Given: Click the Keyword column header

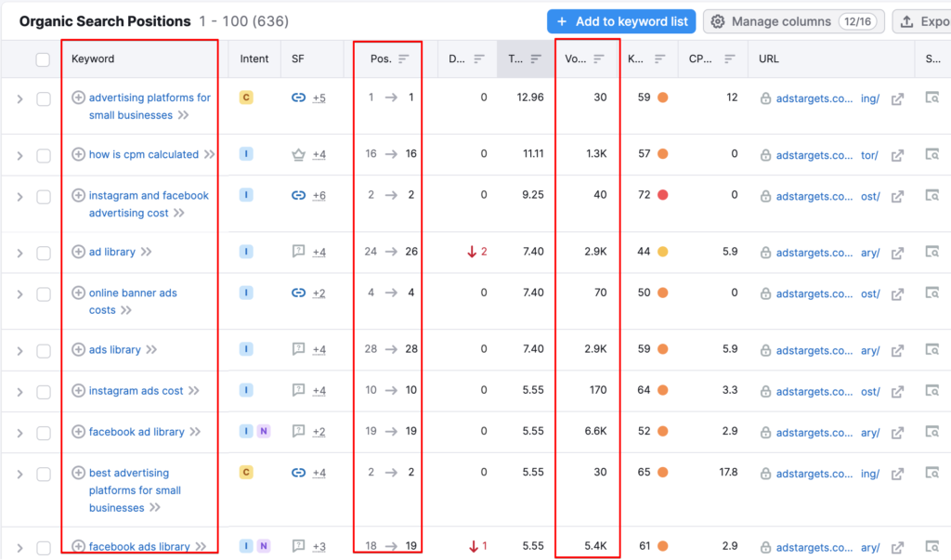Looking at the screenshot, I should coord(91,59).
